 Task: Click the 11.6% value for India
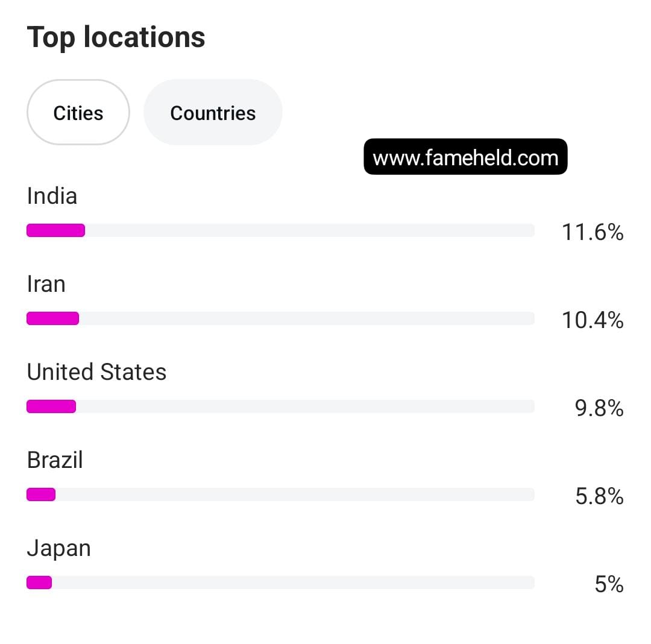click(593, 232)
